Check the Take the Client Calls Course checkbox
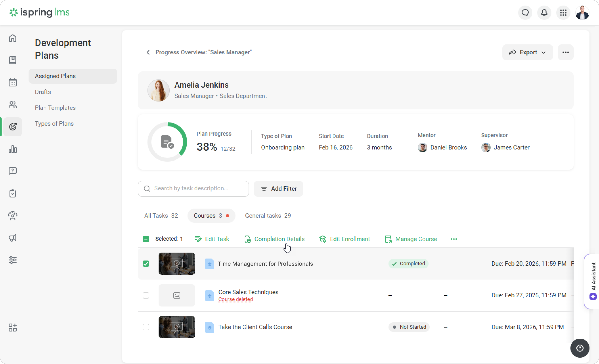The width and height of the screenshot is (599, 364). pos(146,327)
